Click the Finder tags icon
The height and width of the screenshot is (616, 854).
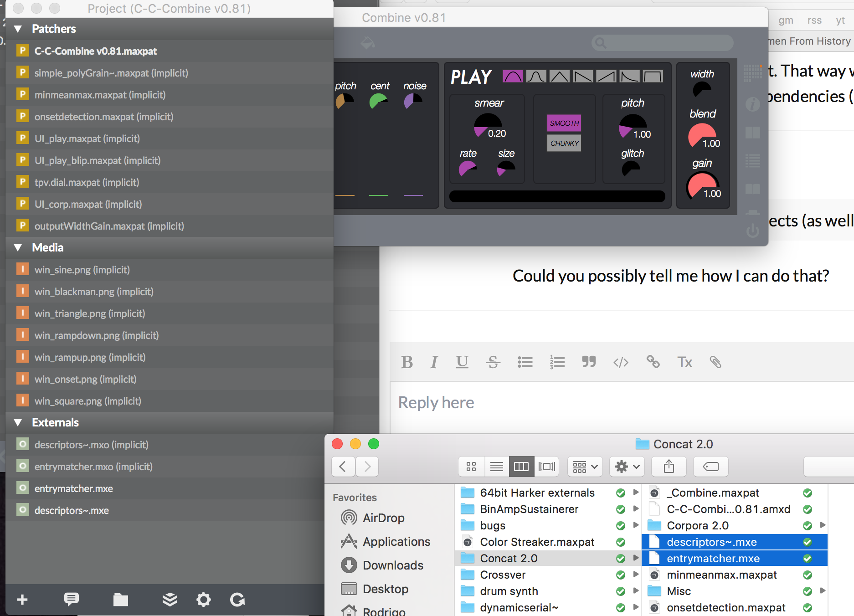[711, 467]
